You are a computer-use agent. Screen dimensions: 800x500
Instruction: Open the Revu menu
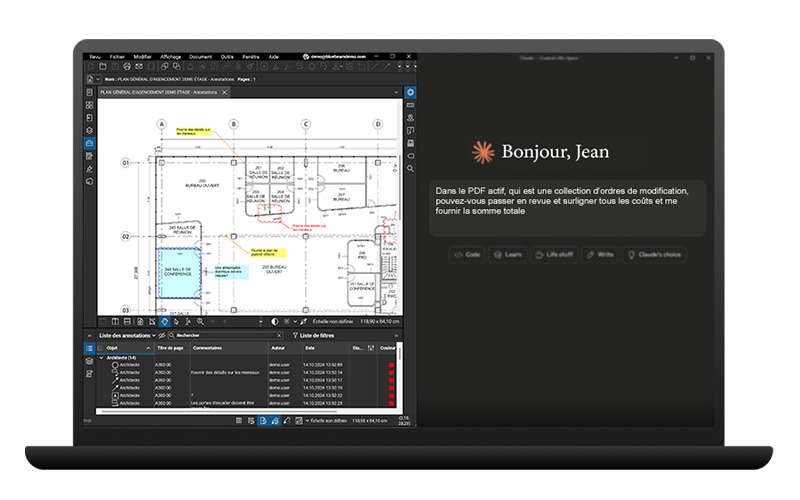click(x=95, y=57)
